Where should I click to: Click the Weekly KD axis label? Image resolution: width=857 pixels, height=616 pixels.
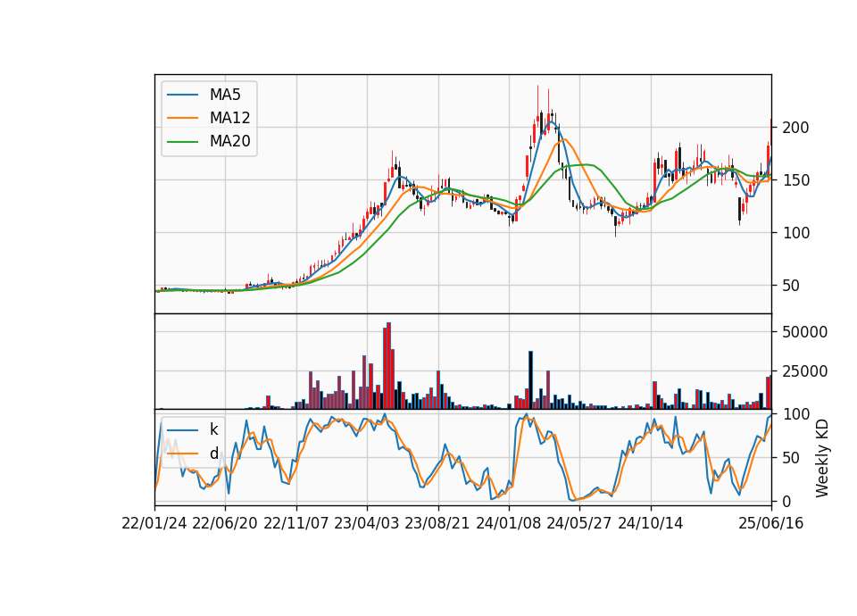[822, 458]
